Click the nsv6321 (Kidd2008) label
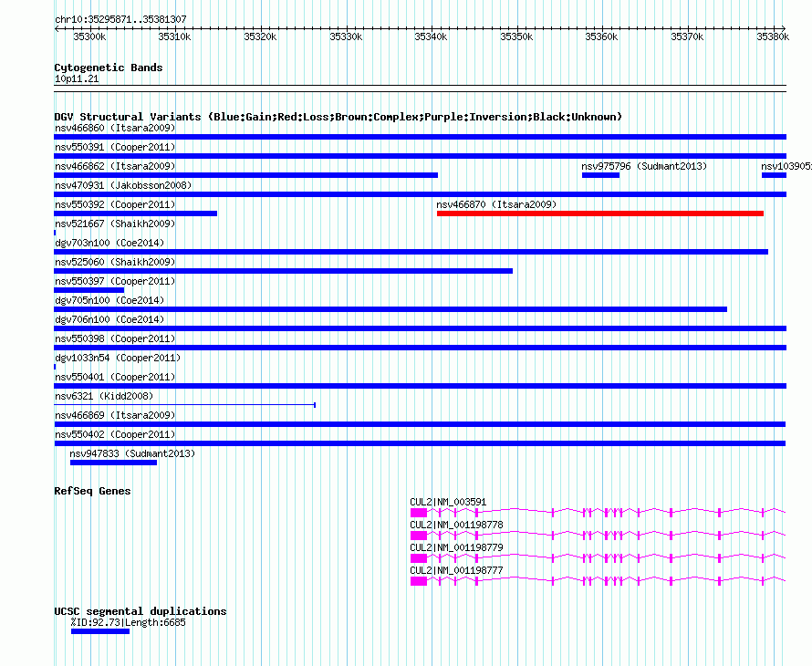The image size is (812, 666). [104, 396]
